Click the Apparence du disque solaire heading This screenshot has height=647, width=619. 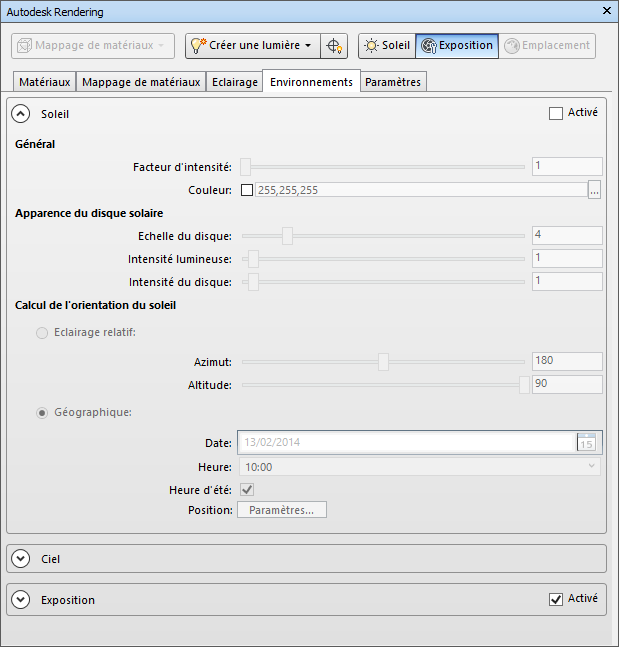point(89,213)
